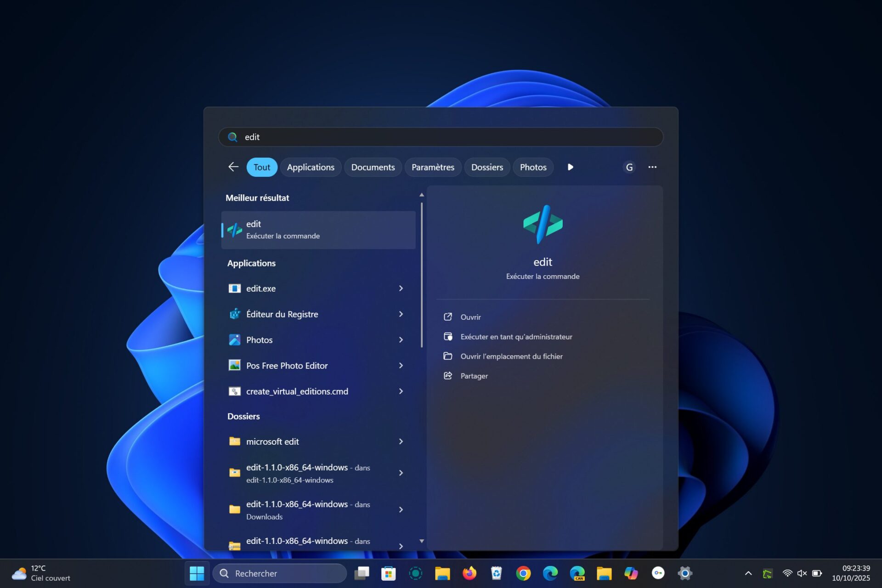This screenshot has width=882, height=588.
Task: Open the three-dot options menu
Action: [652, 167]
